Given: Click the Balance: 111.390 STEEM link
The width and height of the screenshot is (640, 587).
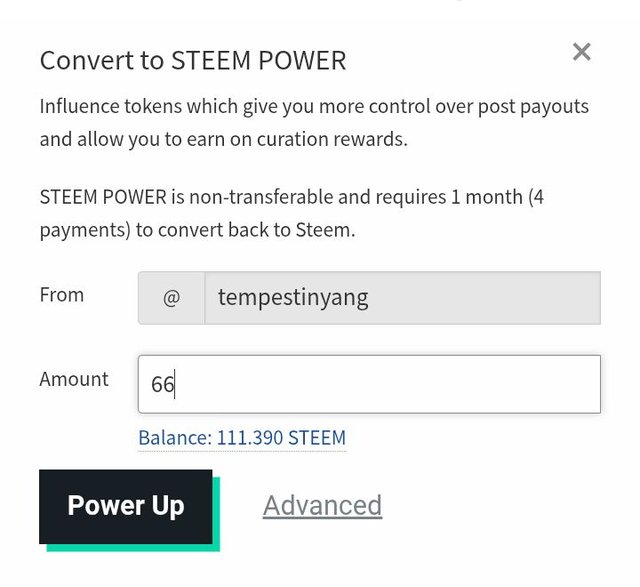Looking at the screenshot, I should pos(242,438).
